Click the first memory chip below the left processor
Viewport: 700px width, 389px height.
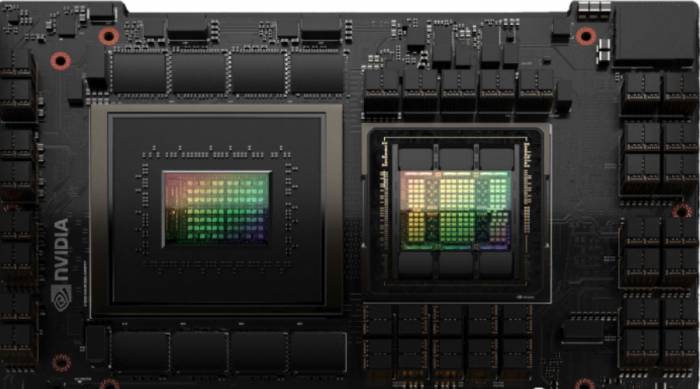141,352
